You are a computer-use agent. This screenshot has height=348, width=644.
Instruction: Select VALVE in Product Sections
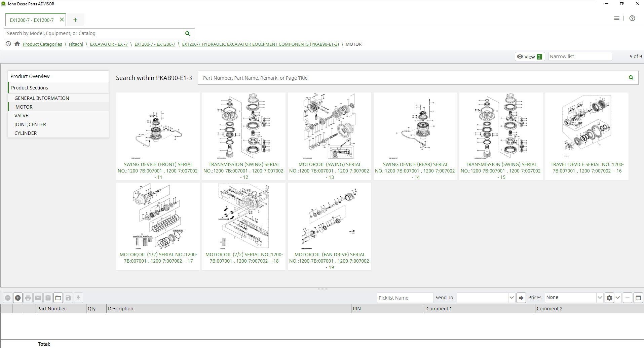pos(21,116)
